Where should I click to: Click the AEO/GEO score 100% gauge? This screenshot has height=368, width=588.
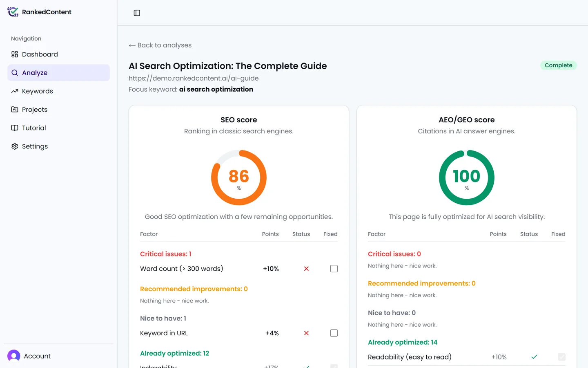click(x=467, y=177)
